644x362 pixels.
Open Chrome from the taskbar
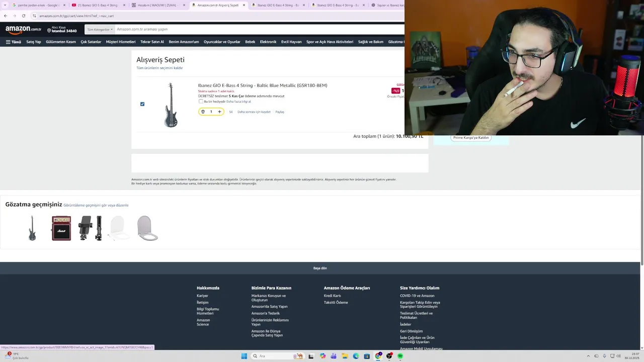tap(378, 356)
